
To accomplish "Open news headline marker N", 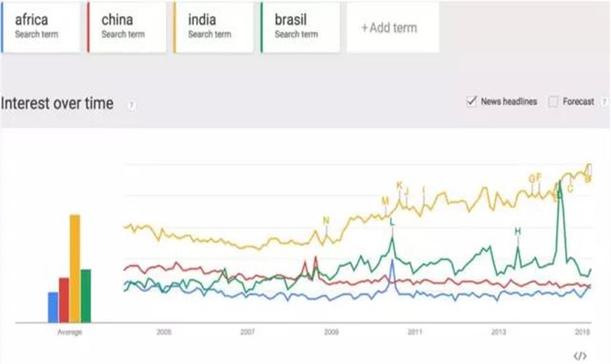I will click(x=326, y=221).
